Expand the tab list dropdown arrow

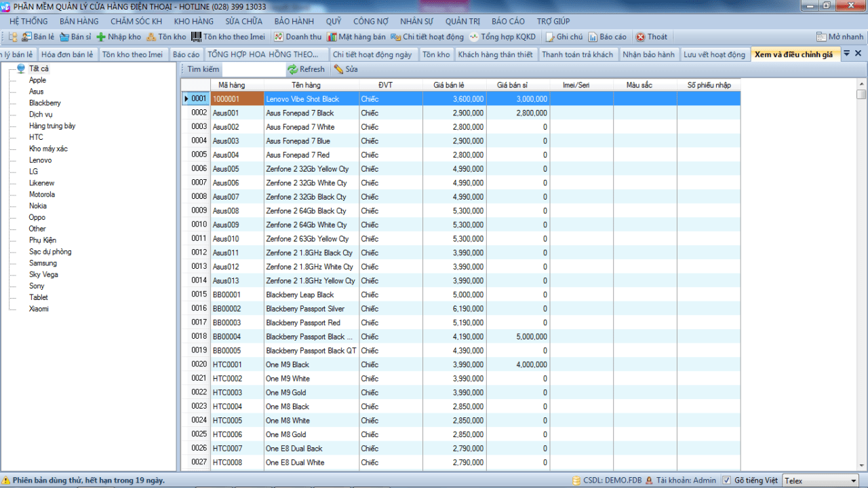click(846, 53)
